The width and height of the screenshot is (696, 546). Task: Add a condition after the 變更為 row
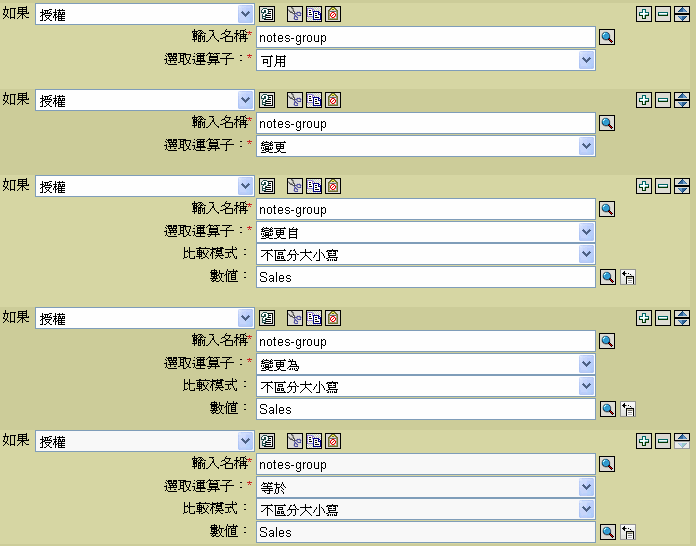tap(644, 319)
